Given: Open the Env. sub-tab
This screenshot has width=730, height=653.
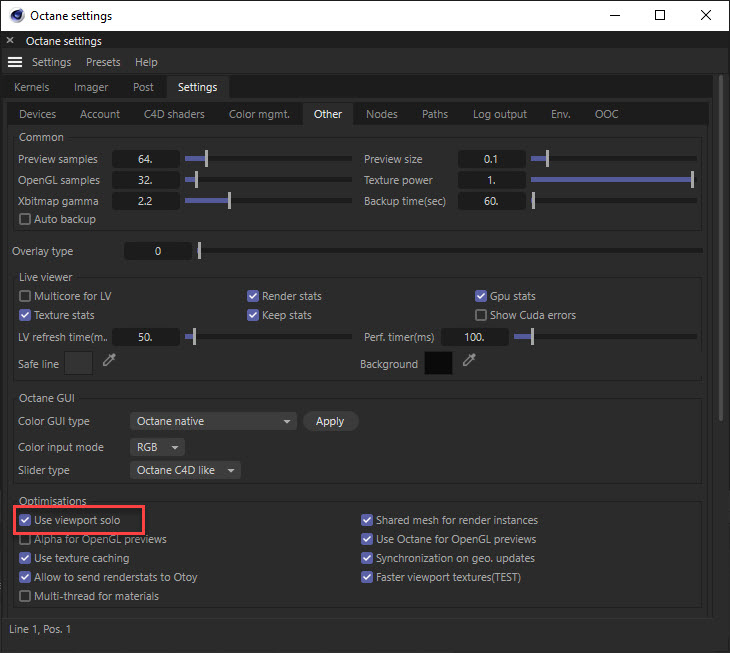Looking at the screenshot, I should pos(561,114).
